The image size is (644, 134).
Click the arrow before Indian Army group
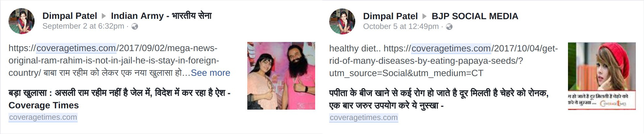104,16
